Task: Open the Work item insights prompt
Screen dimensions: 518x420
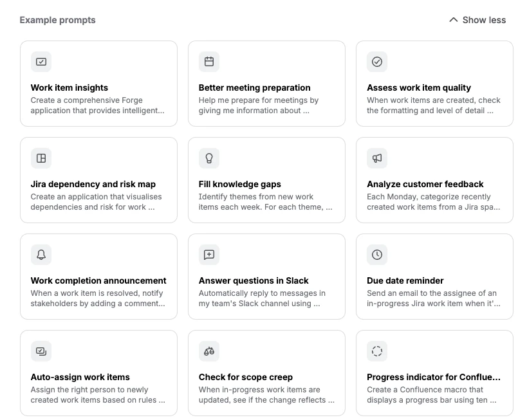Action: (x=98, y=84)
